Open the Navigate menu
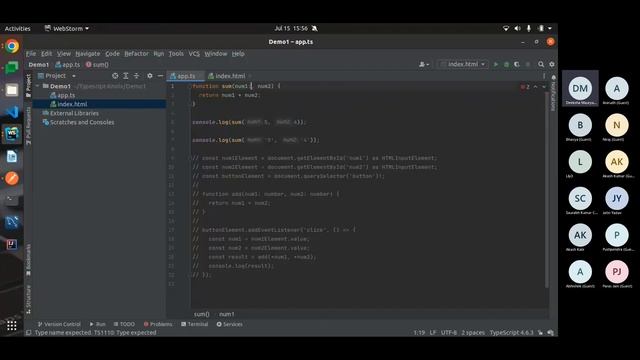The width and height of the screenshot is (640, 360). (87, 54)
